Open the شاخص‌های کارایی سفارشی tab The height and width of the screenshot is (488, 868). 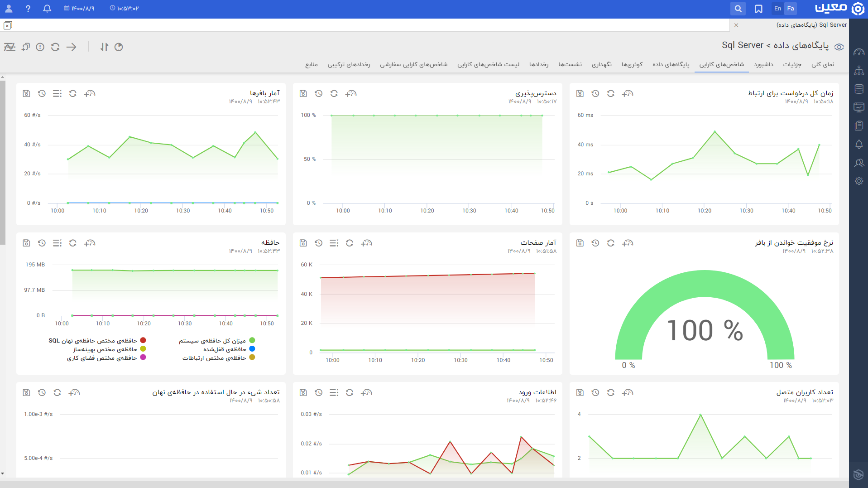coord(413,64)
